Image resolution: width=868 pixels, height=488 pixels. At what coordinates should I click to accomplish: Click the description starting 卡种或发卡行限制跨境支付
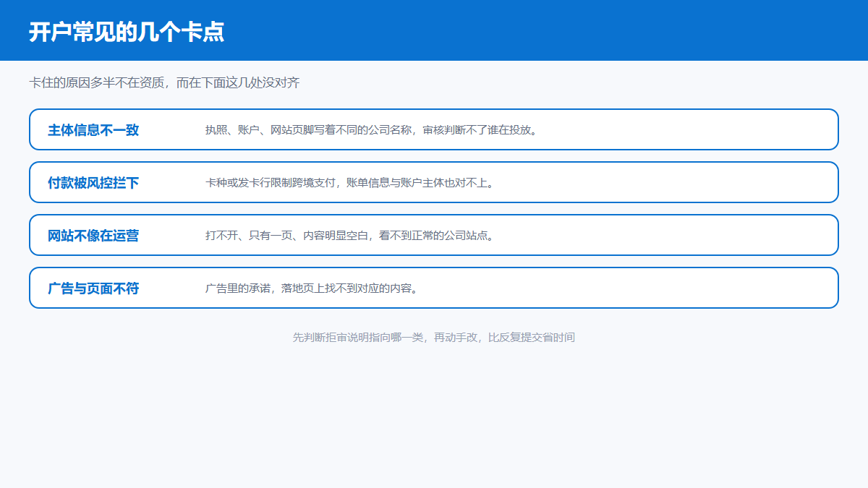click(351, 183)
